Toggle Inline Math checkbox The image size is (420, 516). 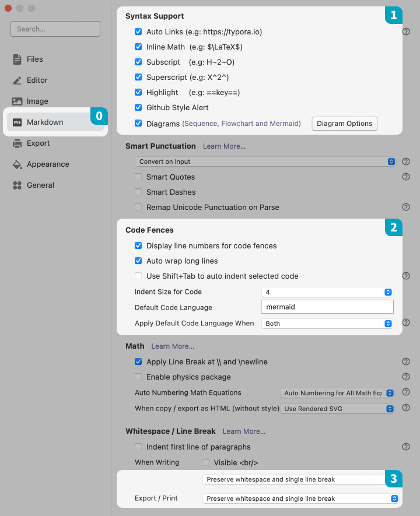pos(138,47)
